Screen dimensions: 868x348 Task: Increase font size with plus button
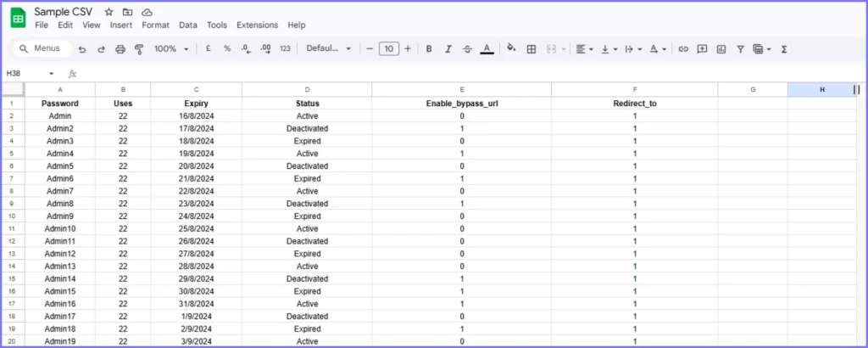tap(408, 49)
